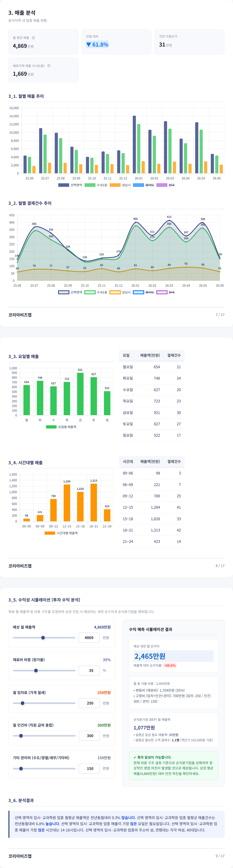Show 경기도 series in 월별 매출 추이 chart
233x868 pixels.
point(144,185)
